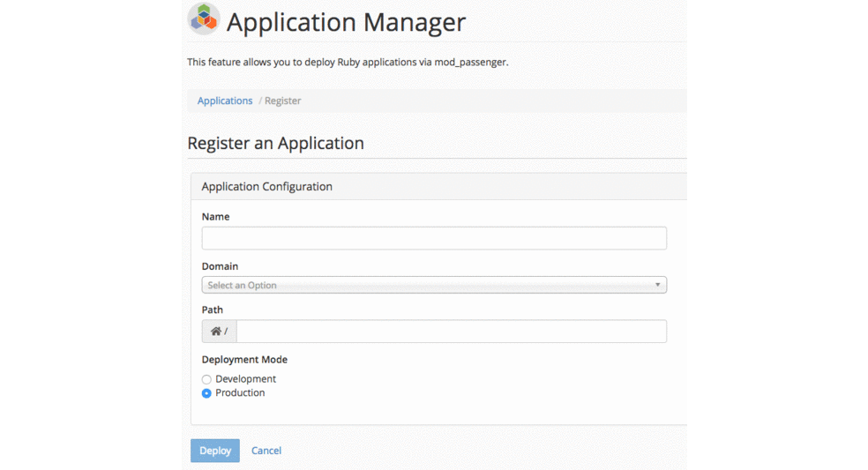
Task: Click the Register breadcrumb item
Action: coord(282,101)
